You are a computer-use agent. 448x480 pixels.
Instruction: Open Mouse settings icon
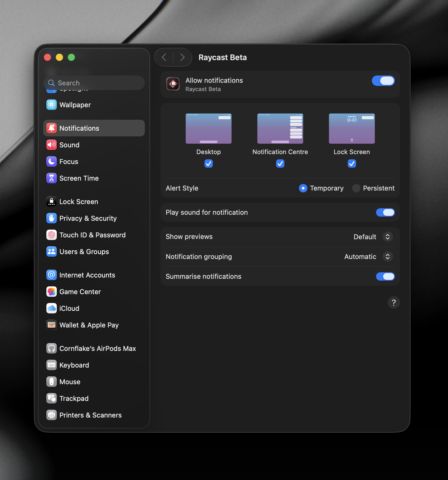pyautogui.click(x=52, y=382)
